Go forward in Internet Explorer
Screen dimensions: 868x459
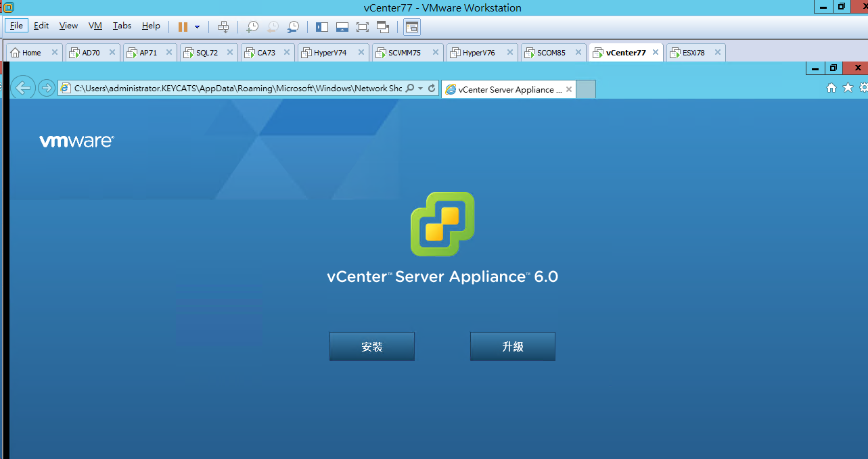click(46, 88)
